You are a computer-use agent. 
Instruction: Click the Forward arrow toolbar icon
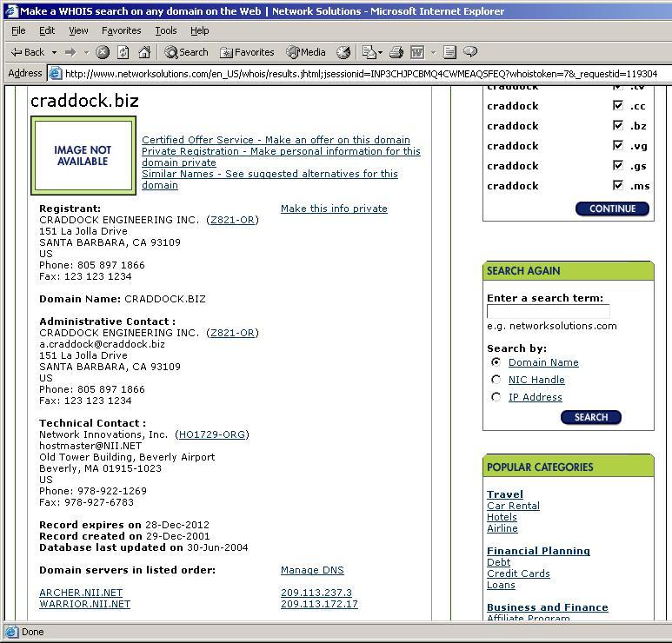tap(70, 52)
